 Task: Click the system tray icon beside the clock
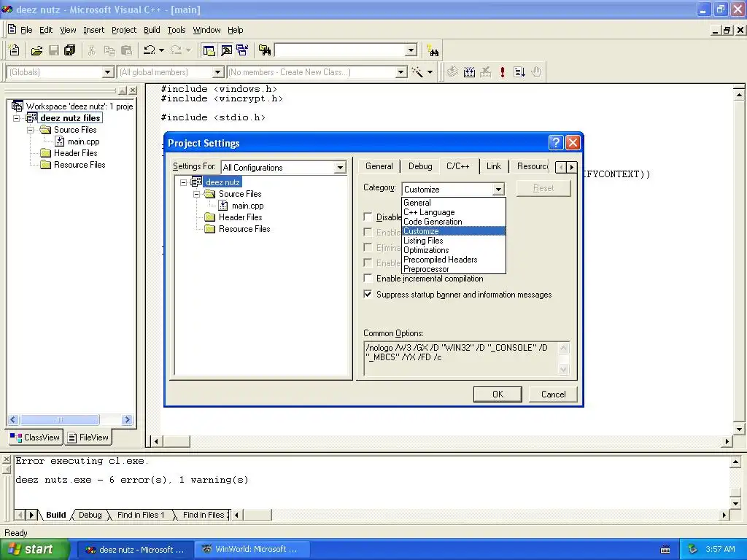[692, 549]
